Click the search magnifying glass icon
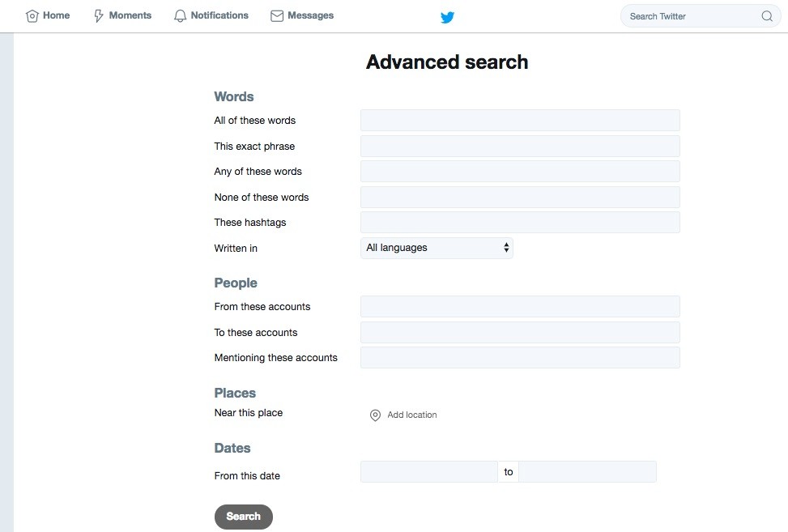788x532 pixels. click(x=766, y=15)
